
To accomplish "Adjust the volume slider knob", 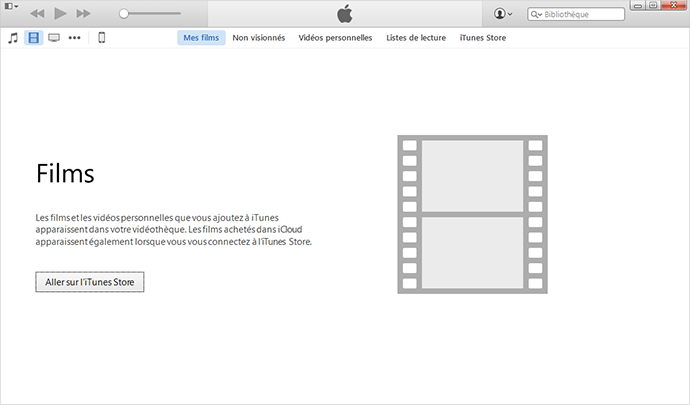I will [x=124, y=14].
